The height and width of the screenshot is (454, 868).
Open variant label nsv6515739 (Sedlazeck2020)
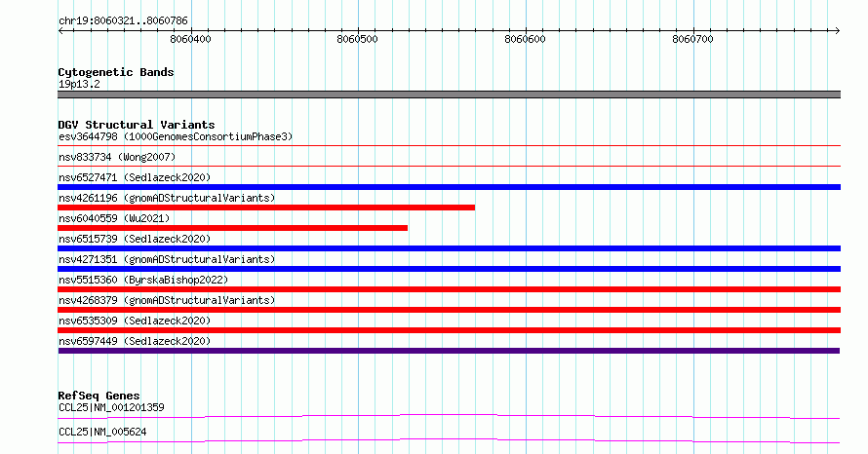coord(135,239)
